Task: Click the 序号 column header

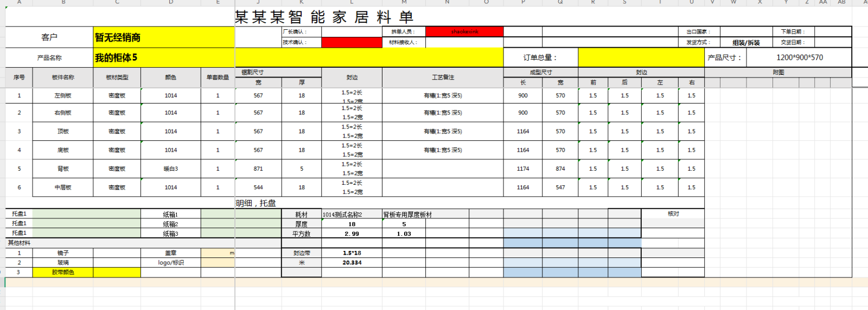Action: (x=19, y=77)
